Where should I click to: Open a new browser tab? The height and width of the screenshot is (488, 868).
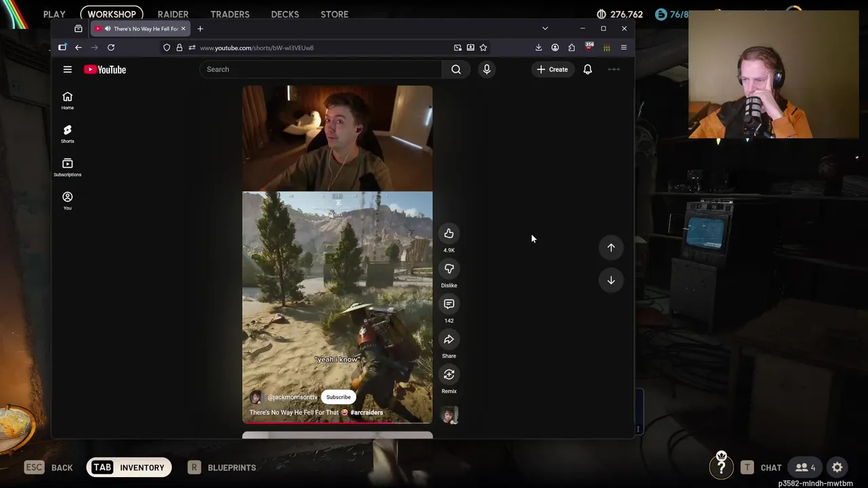pos(200,28)
